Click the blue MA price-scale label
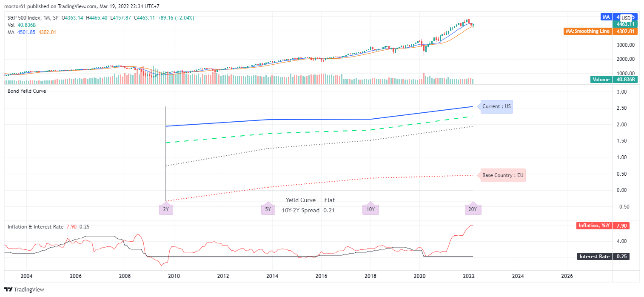Viewport: 644px width, 297px height. tap(606, 17)
